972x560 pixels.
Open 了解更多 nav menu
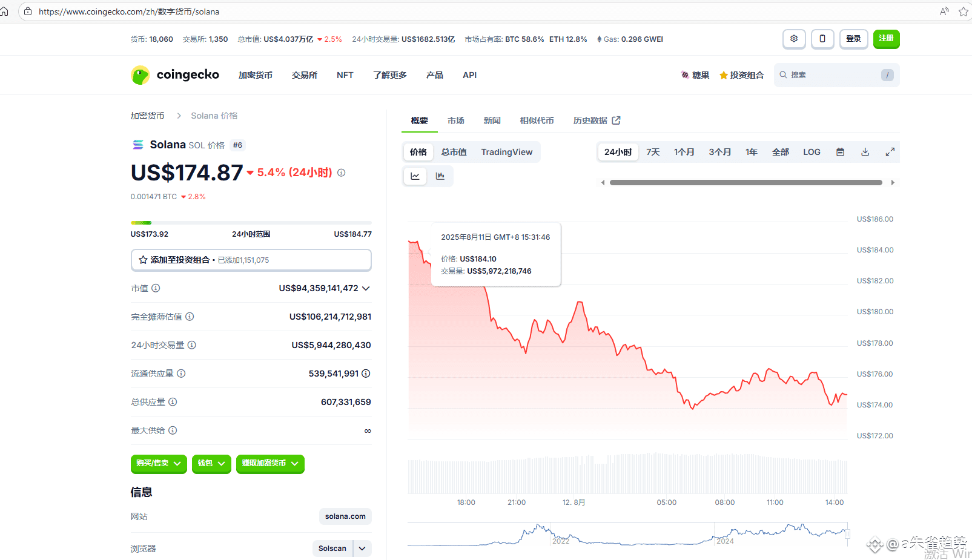point(390,75)
